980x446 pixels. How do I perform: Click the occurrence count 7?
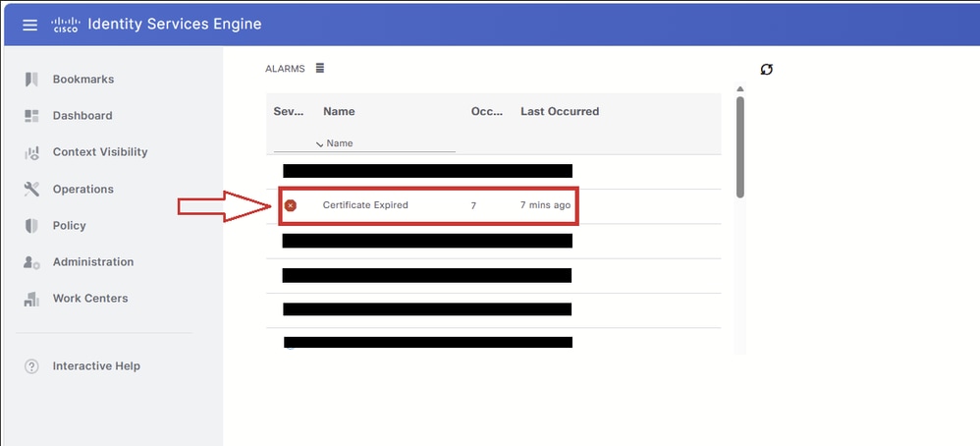coord(473,205)
